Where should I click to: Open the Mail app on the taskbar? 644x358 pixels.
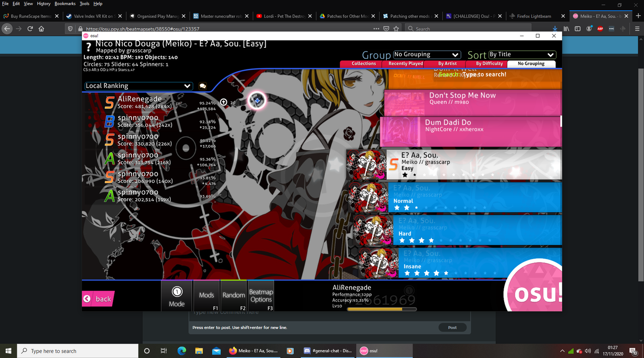[x=216, y=350]
